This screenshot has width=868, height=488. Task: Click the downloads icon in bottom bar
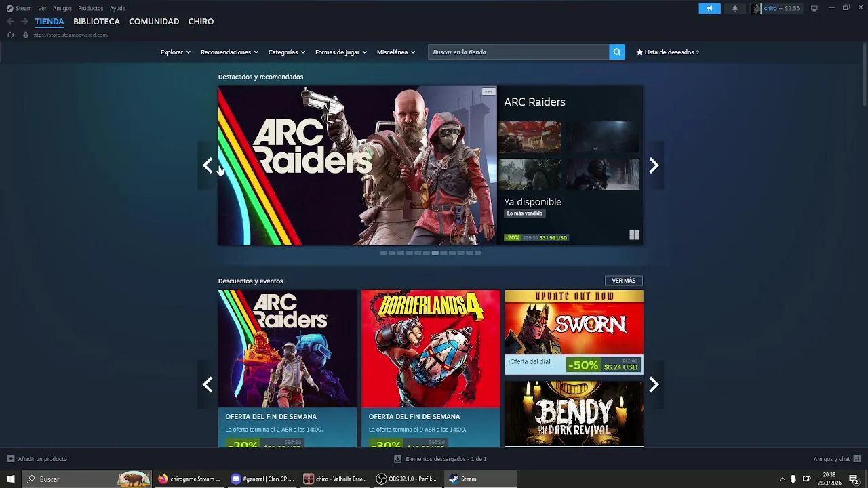tap(397, 459)
